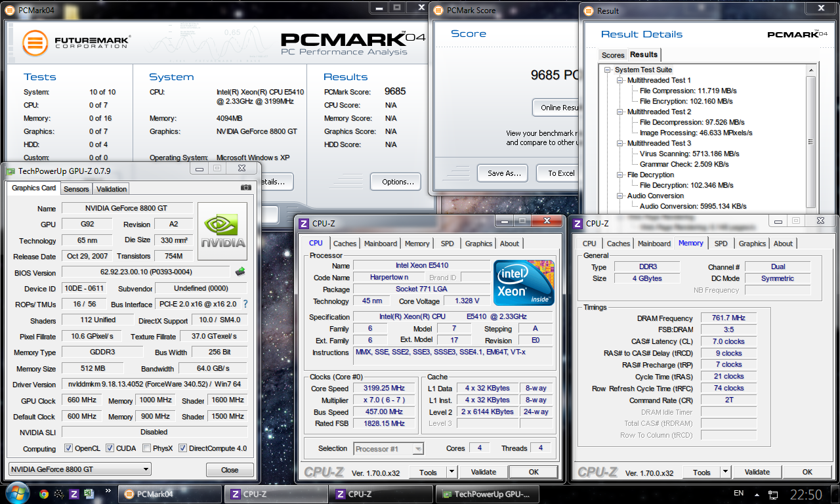Show hidden tray icons arrow
This screenshot has height=504, width=840.
pos(756,493)
